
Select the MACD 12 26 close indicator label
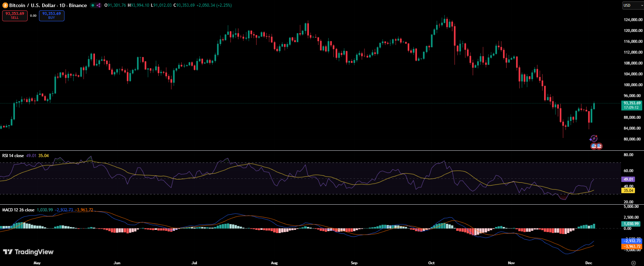(x=18, y=210)
